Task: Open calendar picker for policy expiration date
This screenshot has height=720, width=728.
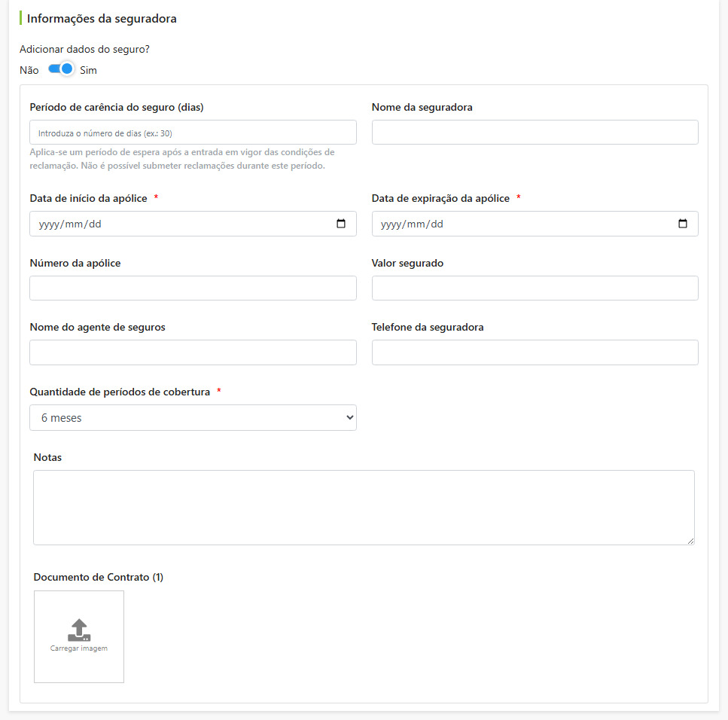Action: click(x=683, y=224)
